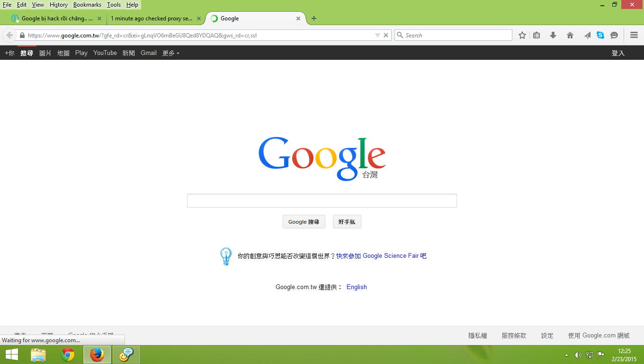
Task: Open the History menu
Action: [x=59, y=5]
